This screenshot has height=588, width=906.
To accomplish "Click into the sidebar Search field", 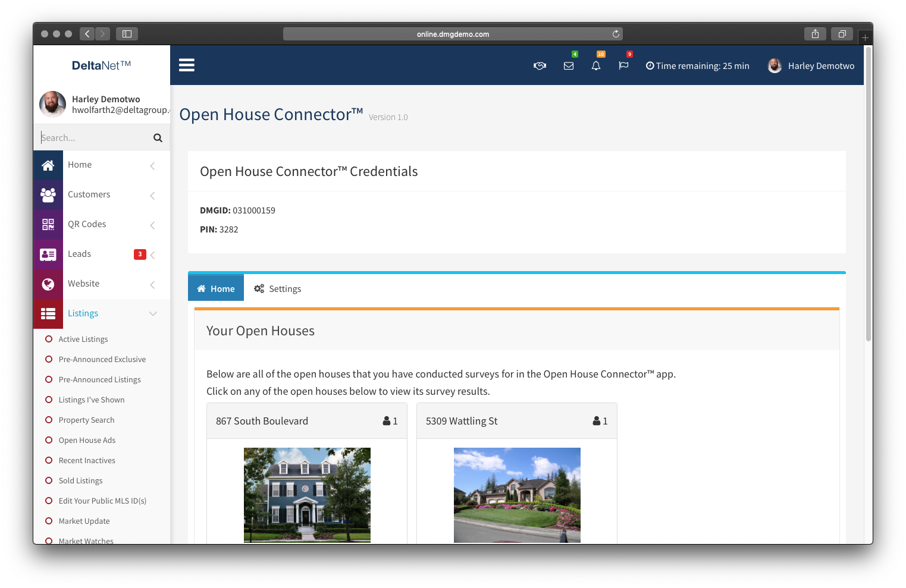I will (x=92, y=138).
